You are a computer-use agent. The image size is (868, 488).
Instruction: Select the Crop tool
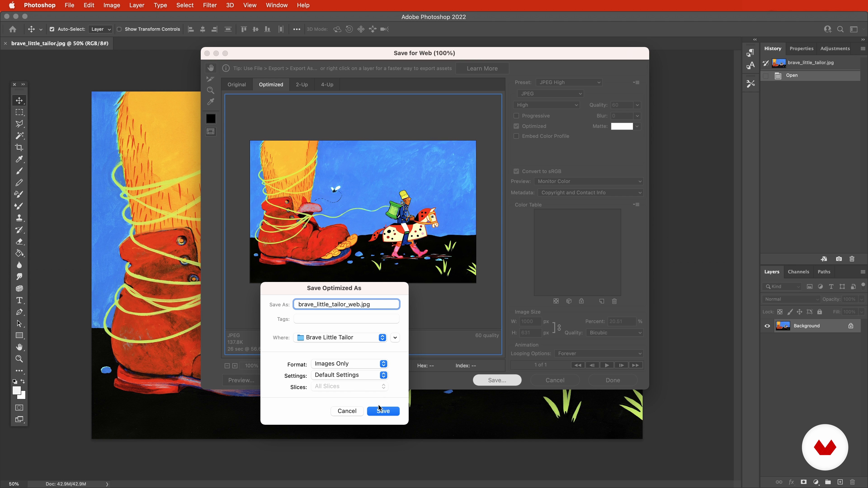click(19, 148)
